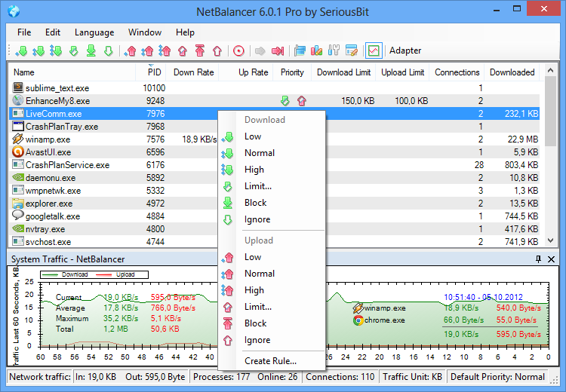This screenshot has width=566, height=392.
Task: Toggle the traffic chart toolbar button
Action: [x=373, y=51]
